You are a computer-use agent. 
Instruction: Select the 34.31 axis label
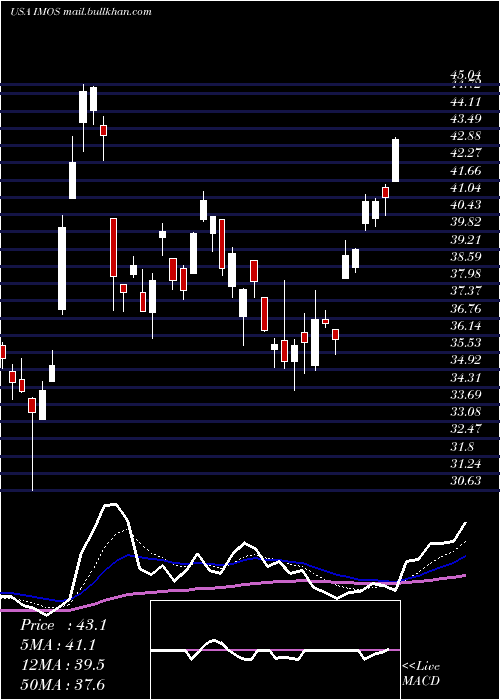click(x=466, y=378)
